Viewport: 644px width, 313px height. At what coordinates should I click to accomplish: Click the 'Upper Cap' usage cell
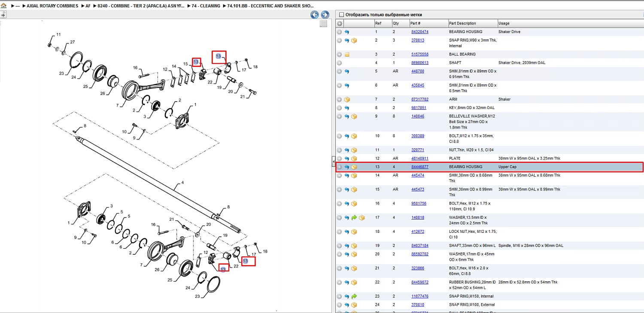(507, 167)
